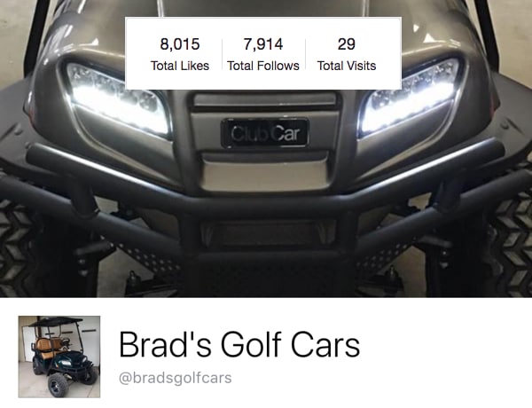Open the Brad's Golf Cars profile thumbnail

pos(59,357)
